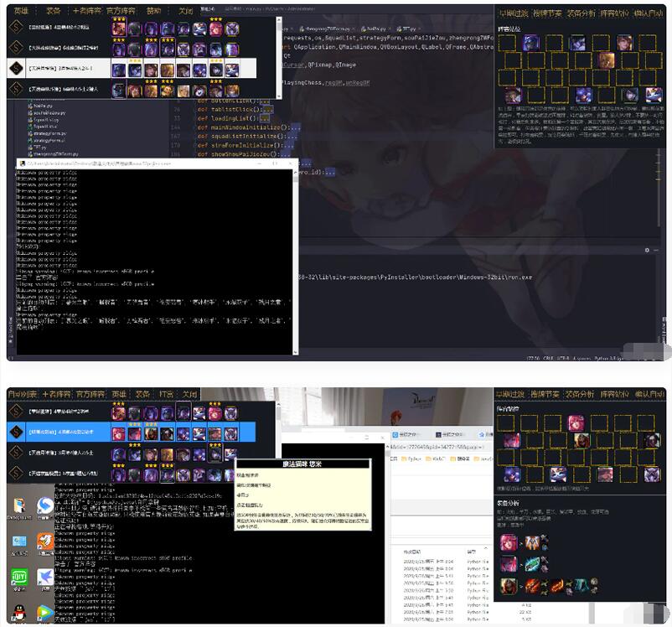Launch iQIYI from its desktop icon
Viewport: 672px width, 627px height.
pos(18,576)
